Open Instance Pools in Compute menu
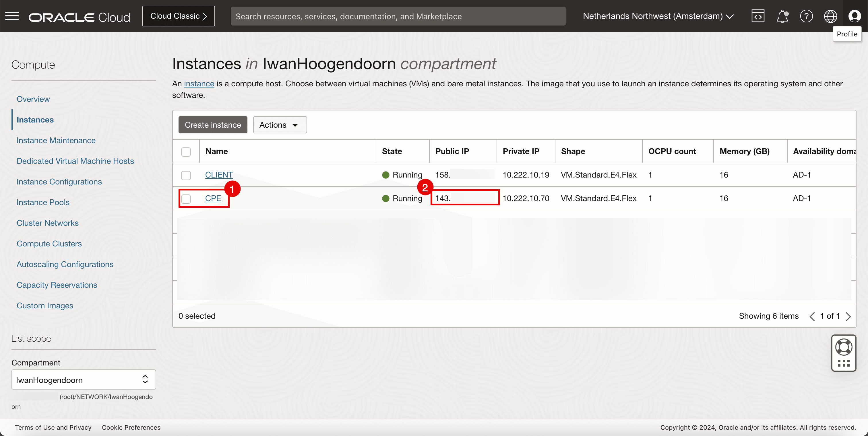 tap(43, 202)
